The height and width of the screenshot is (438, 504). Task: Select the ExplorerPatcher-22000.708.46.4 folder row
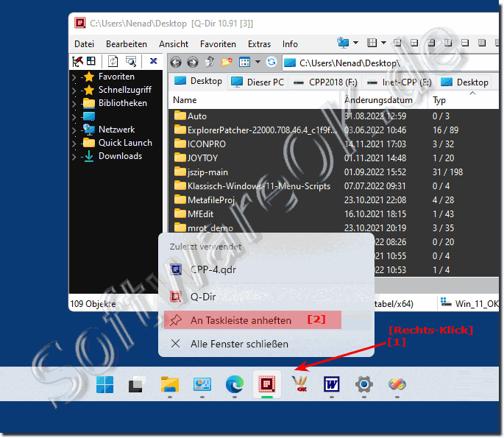(x=333, y=130)
